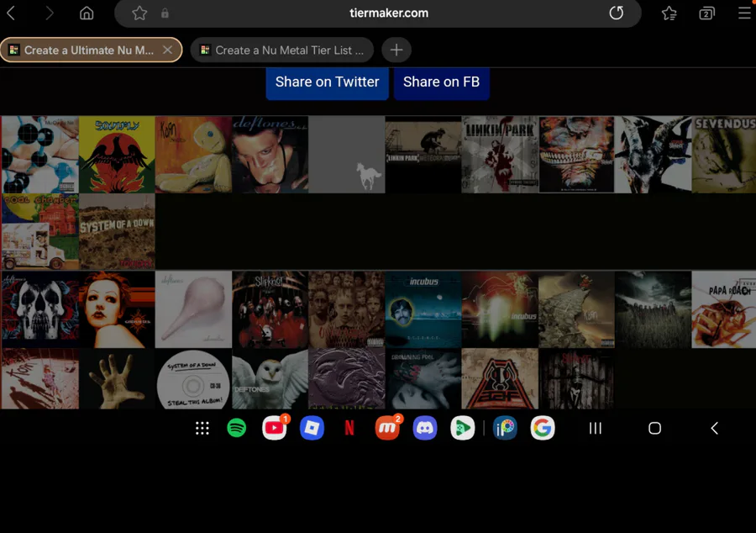Screen dimensions: 756x533
Task: Show recent apps with the three-line button
Action: click(x=596, y=428)
